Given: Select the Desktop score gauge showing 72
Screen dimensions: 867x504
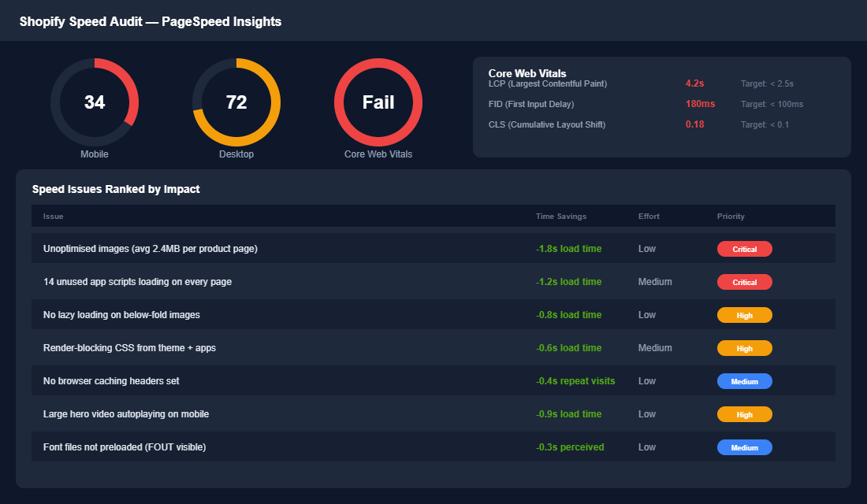Looking at the screenshot, I should coord(236,102).
